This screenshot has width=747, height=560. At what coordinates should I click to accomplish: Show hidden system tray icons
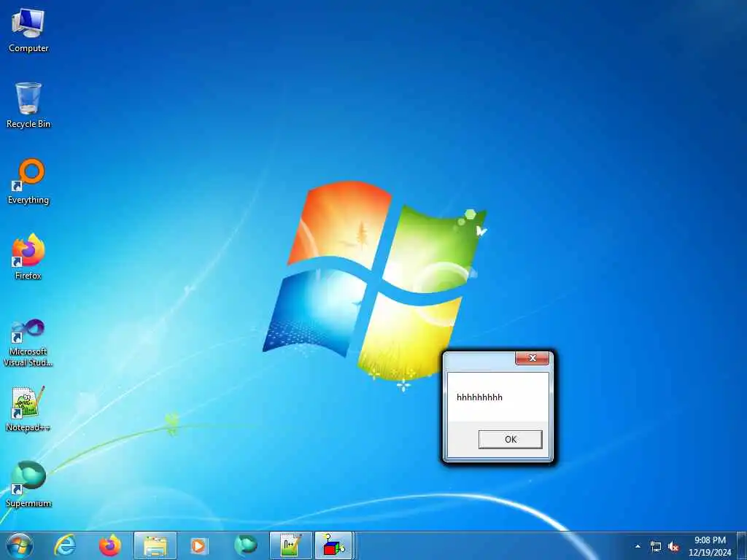[x=638, y=546]
